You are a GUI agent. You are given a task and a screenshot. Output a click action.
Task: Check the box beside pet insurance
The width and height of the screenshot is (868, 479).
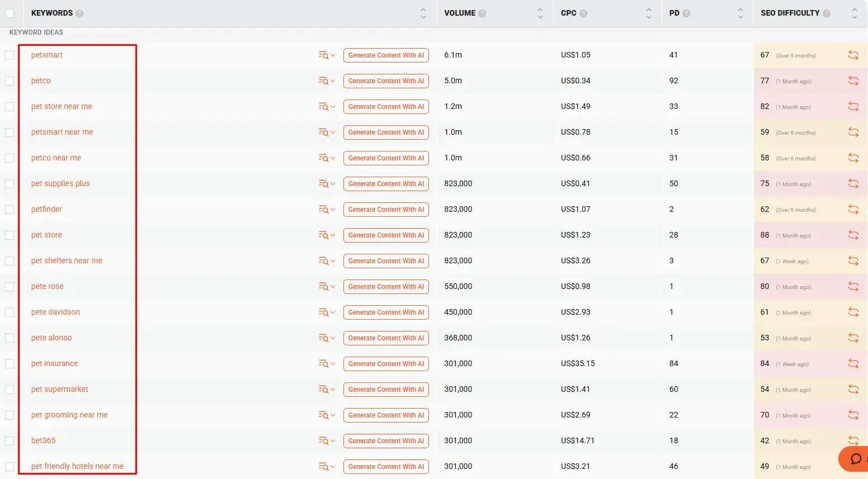coord(10,364)
